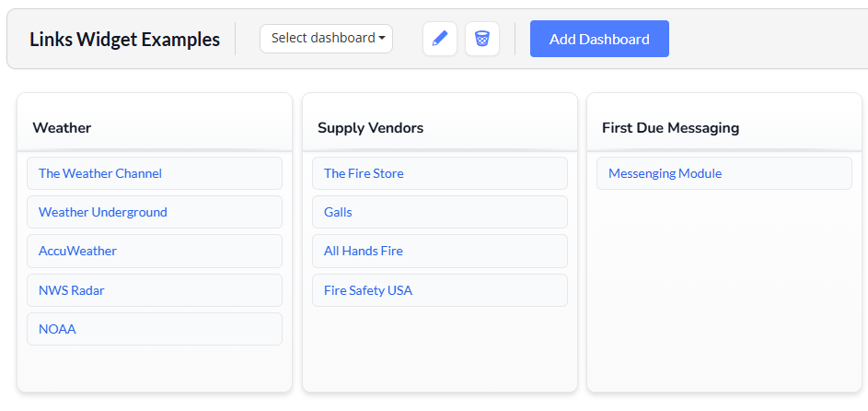Open the NWS Radar link
Viewport: 868px width, 411px height.
tap(72, 290)
